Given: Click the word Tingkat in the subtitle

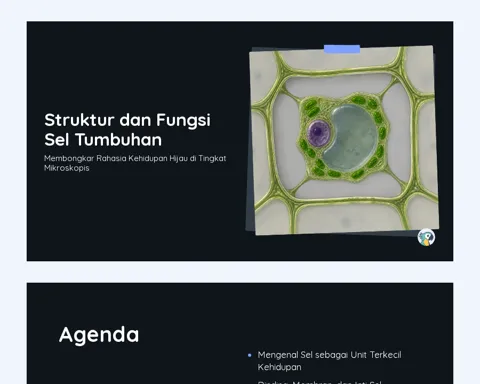Looking at the screenshot, I should 212,159.
